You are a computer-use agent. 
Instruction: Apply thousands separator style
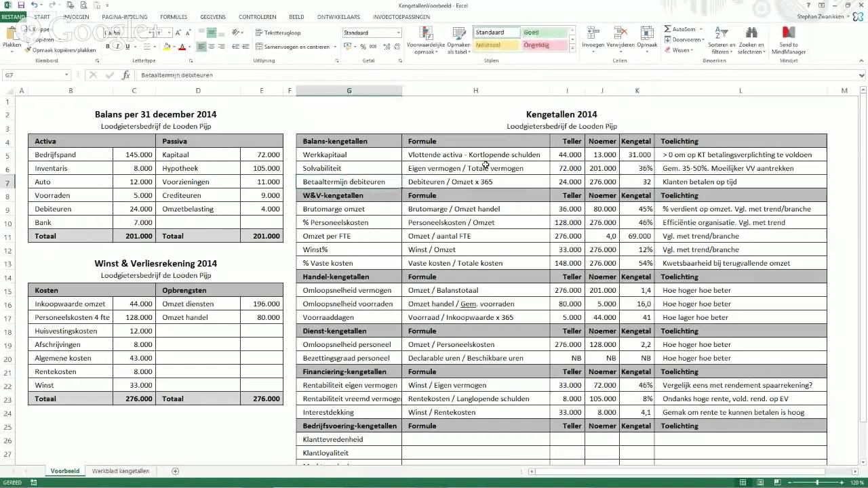373,47
